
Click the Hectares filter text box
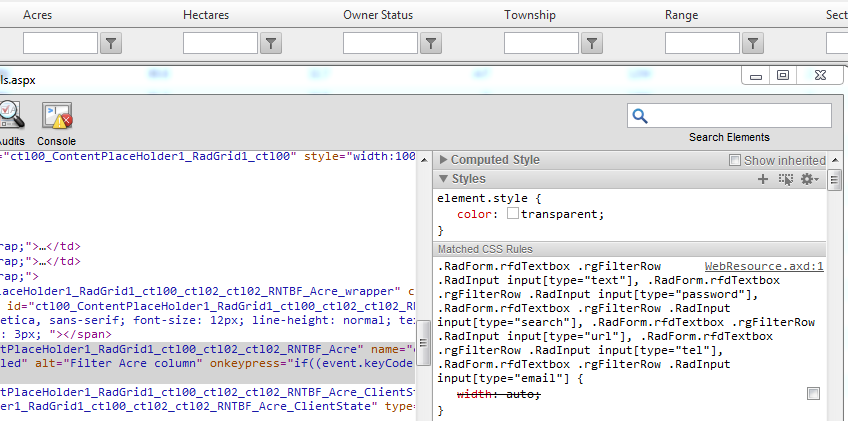coord(221,43)
